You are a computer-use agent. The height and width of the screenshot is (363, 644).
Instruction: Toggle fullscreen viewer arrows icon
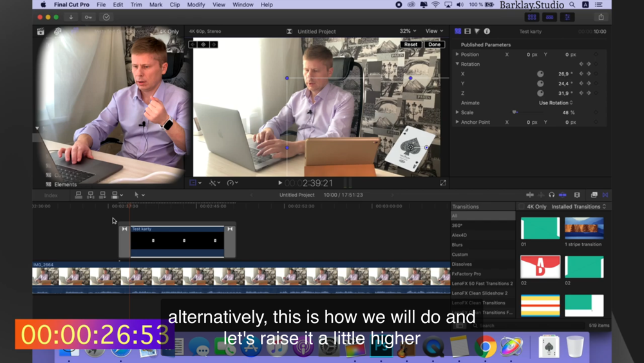(443, 183)
